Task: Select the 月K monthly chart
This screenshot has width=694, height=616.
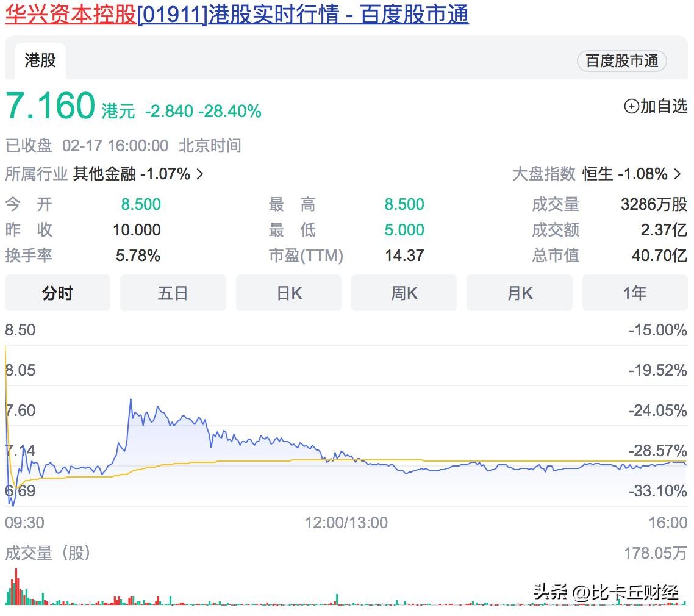Action: [519, 293]
